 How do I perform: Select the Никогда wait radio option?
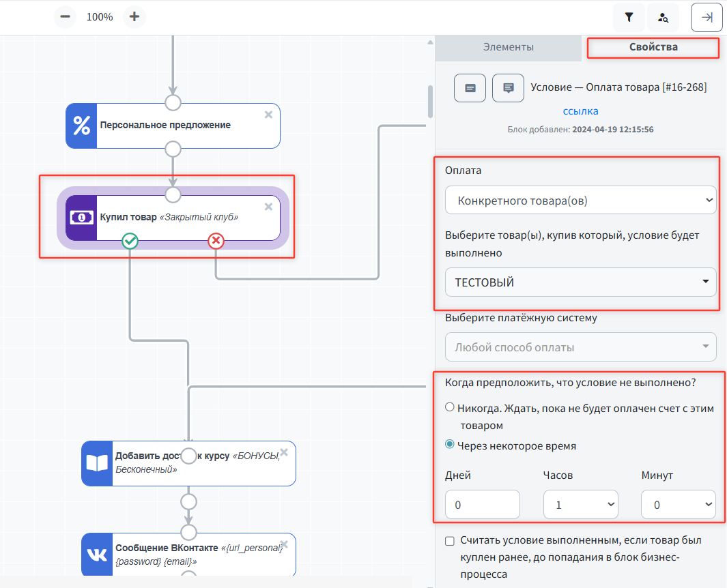449,407
